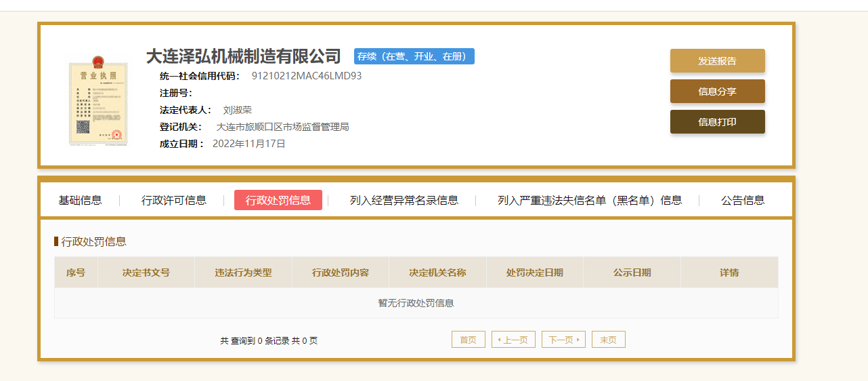Click the 法定代表人 label

[186, 110]
